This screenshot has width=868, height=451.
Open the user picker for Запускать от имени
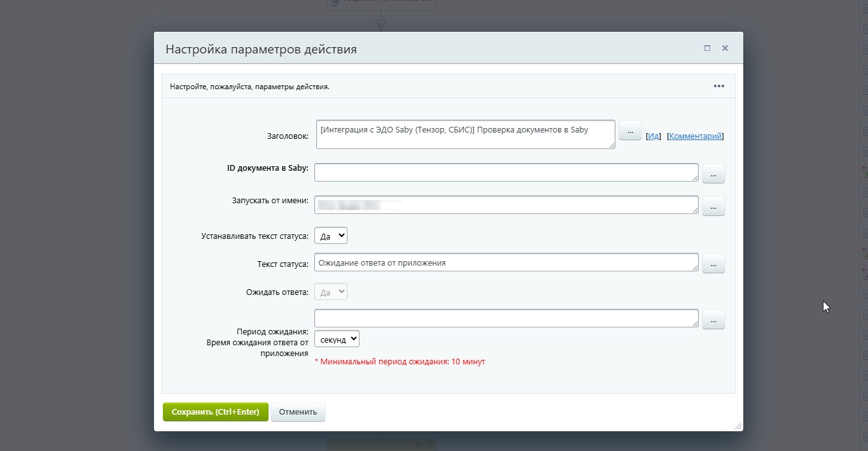point(713,206)
